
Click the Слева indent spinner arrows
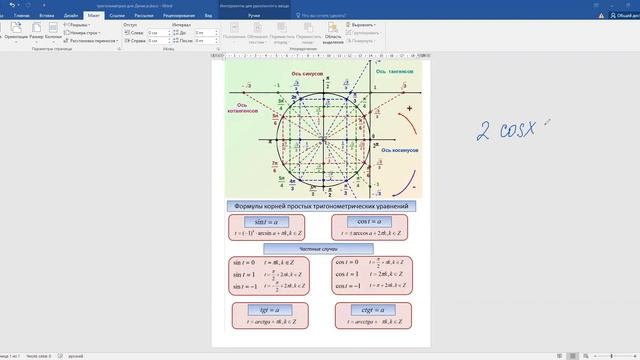[x=170, y=33]
